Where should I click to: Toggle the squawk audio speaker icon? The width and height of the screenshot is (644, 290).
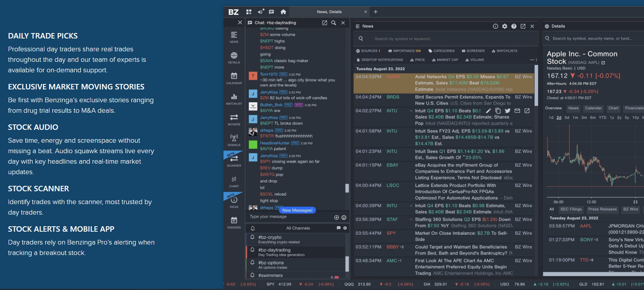coord(260,12)
